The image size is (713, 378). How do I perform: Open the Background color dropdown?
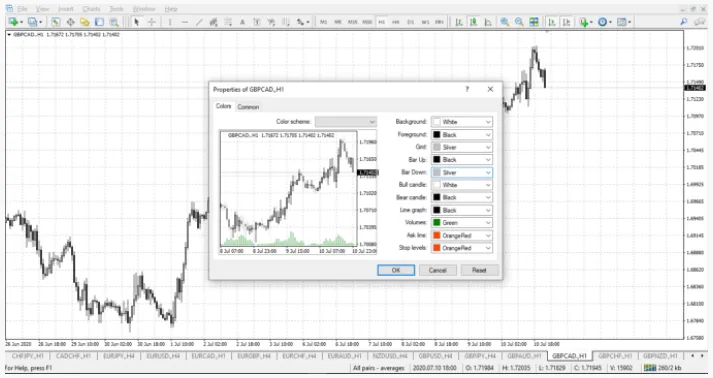coord(462,122)
